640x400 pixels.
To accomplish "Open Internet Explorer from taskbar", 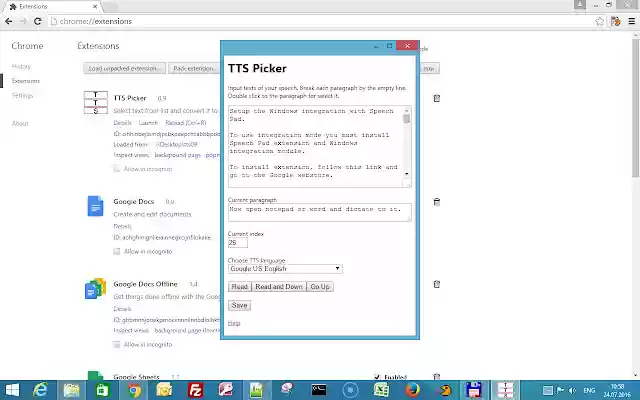I will point(40,390).
